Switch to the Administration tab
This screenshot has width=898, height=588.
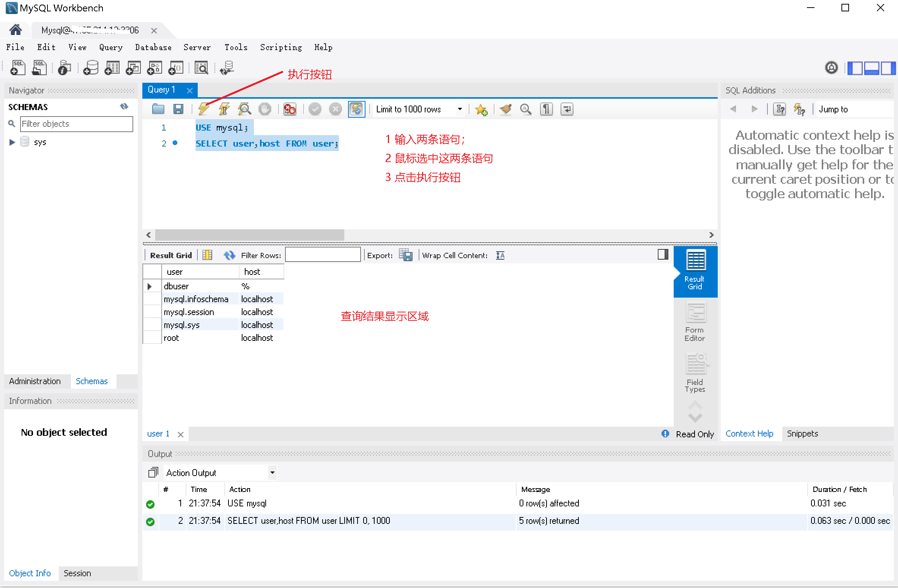coord(35,381)
